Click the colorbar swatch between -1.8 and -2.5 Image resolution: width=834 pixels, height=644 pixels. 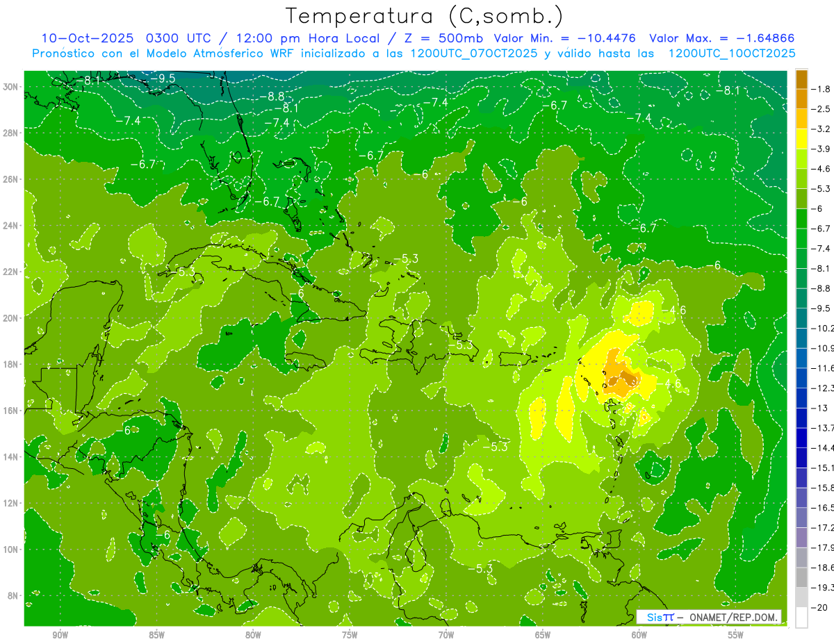pyautogui.click(x=801, y=99)
